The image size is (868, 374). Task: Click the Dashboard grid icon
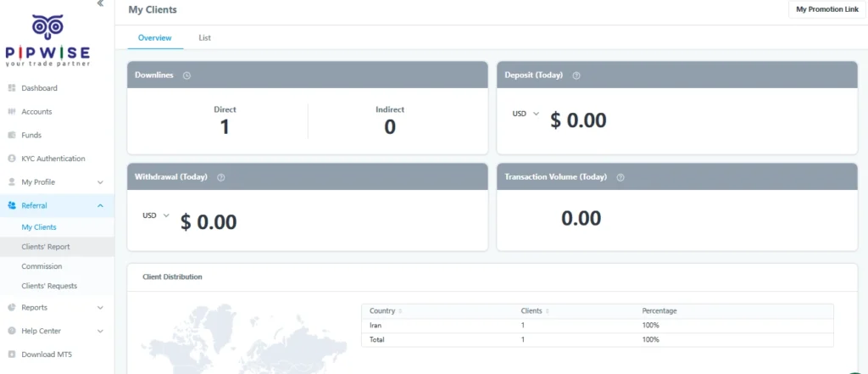[x=12, y=88]
